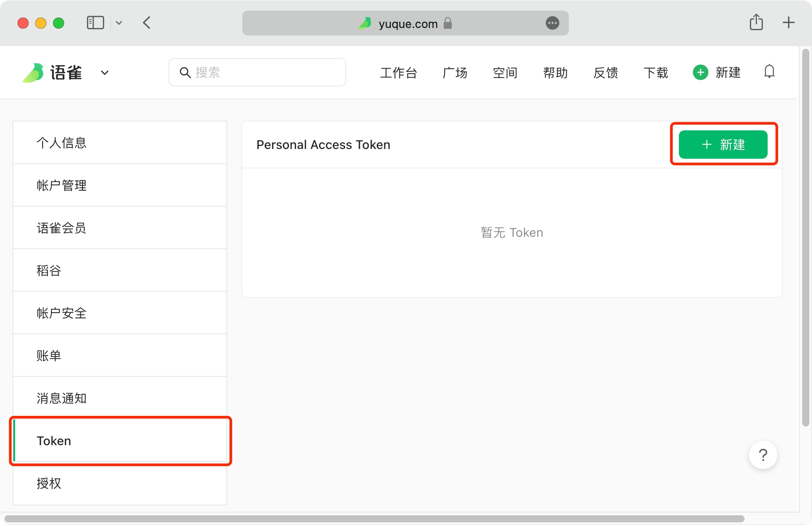812x525 pixels.
Task: Open the 广场 navigation item
Action: (455, 73)
